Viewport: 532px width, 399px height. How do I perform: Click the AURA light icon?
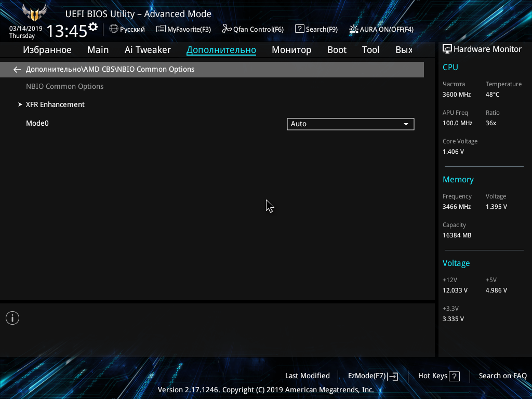click(353, 29)
